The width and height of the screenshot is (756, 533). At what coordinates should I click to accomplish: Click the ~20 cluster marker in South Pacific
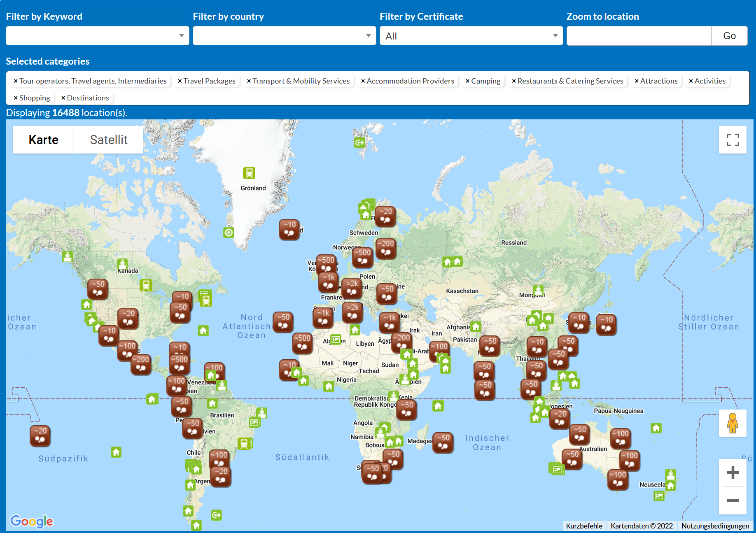click(40, 435)
